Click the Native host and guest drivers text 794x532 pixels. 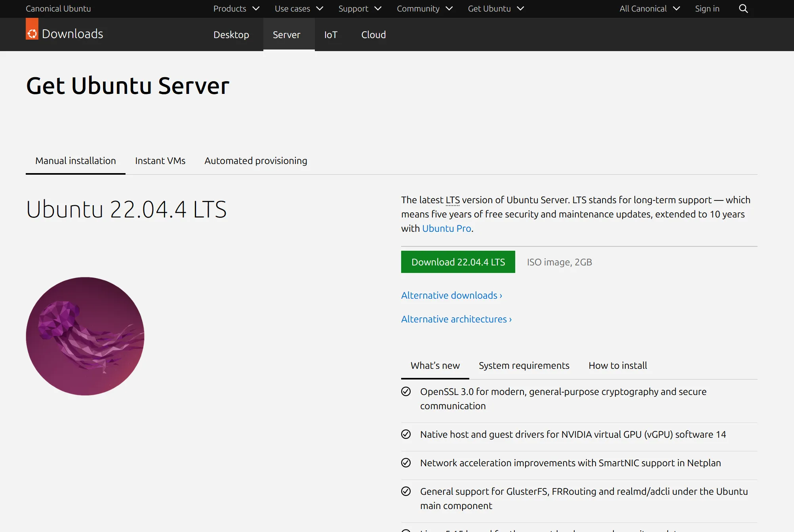[573, 435]
